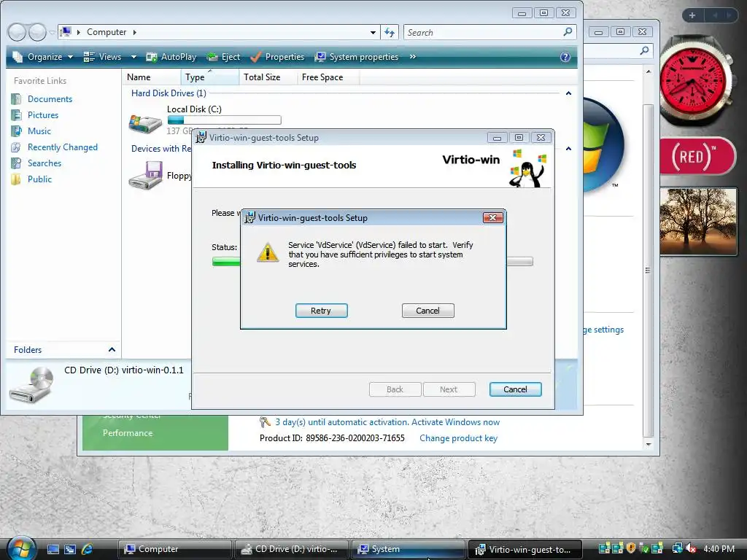The height and width of the screenshot is (560, 747).
Task: Click Performance in the System window sidebar
Action: pyautogui.click(x=128, y=433)
